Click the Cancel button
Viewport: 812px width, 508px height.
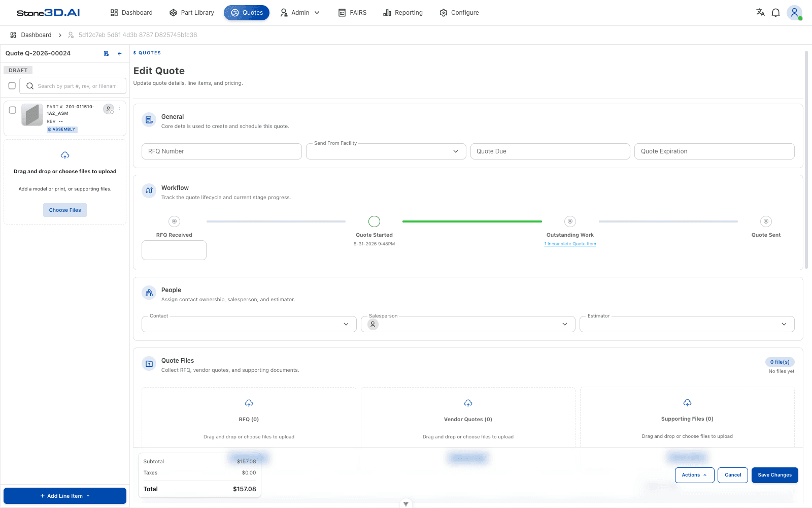click(733, 475)
